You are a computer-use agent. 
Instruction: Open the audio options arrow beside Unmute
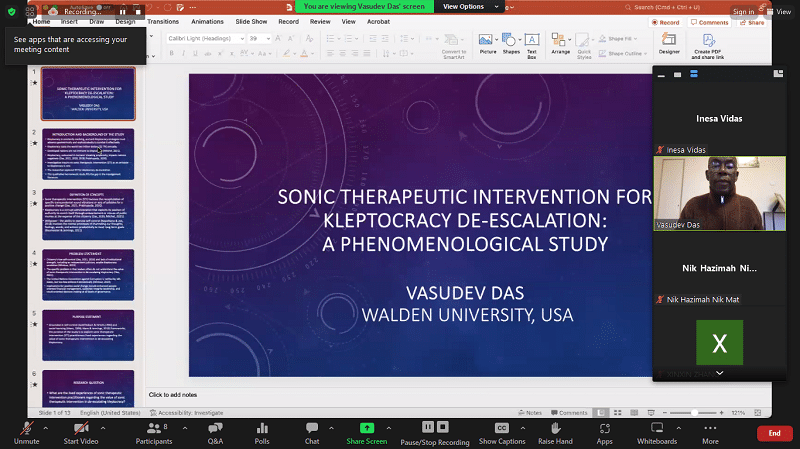[x=47, y=423]
